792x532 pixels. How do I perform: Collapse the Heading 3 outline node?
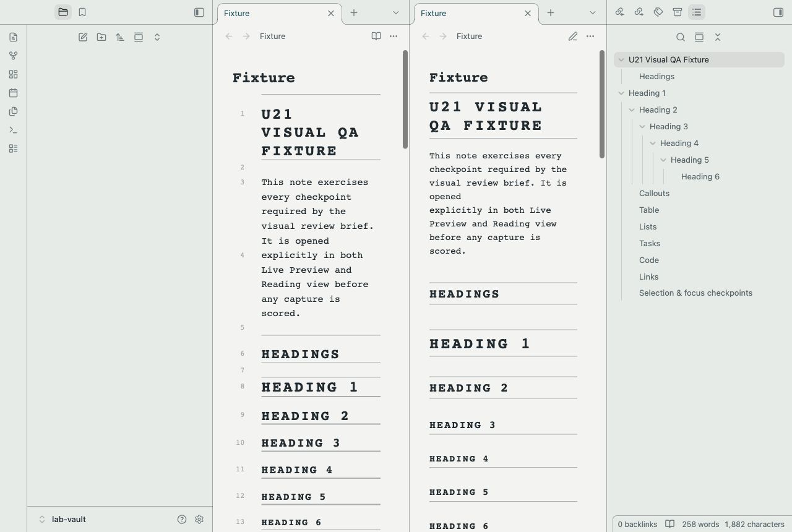pyautogui.click(x=642, y=127)
